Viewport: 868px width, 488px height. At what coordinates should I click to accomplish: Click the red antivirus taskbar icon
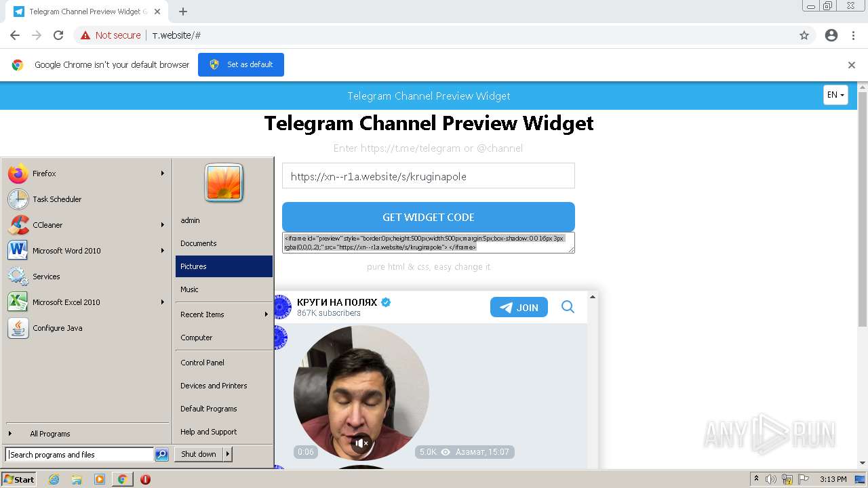coord(145,479)
